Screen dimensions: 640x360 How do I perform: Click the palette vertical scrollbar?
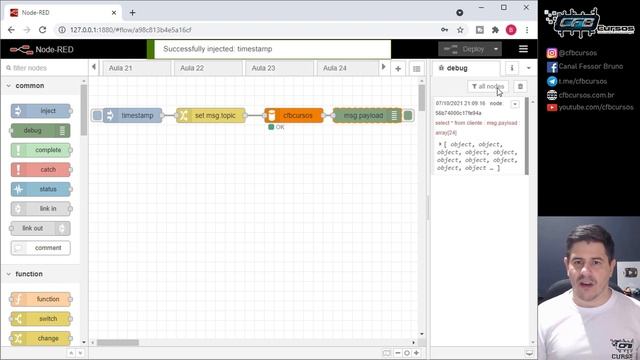point(84,110)
